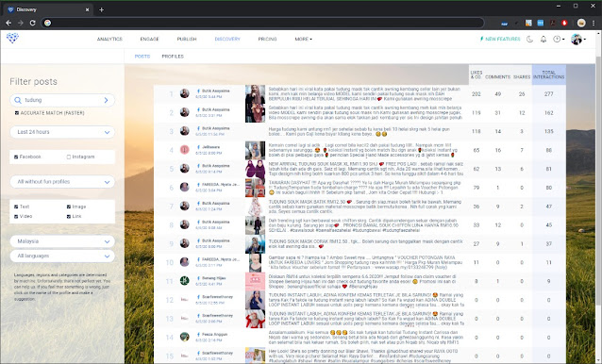
Task: Open post thumbnail in row 11 Benang Hijau
Action: (255, 281)
